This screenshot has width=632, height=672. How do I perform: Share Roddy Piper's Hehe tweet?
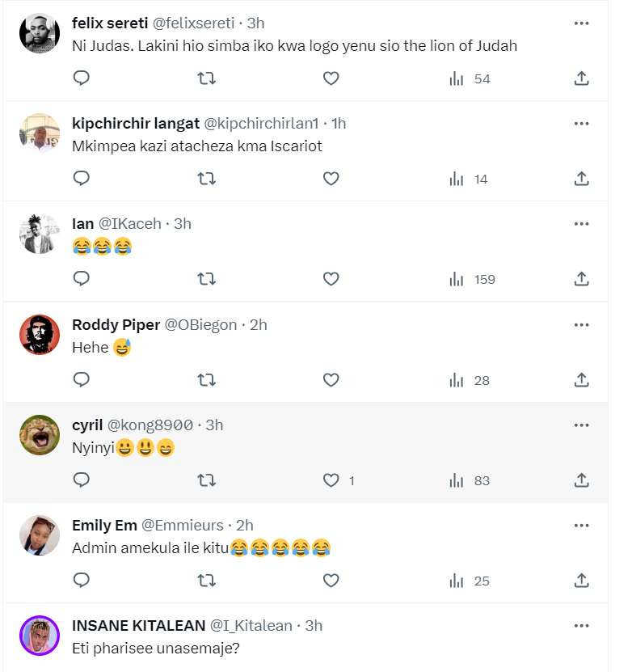pyautogui.click(x=581, y=379)
